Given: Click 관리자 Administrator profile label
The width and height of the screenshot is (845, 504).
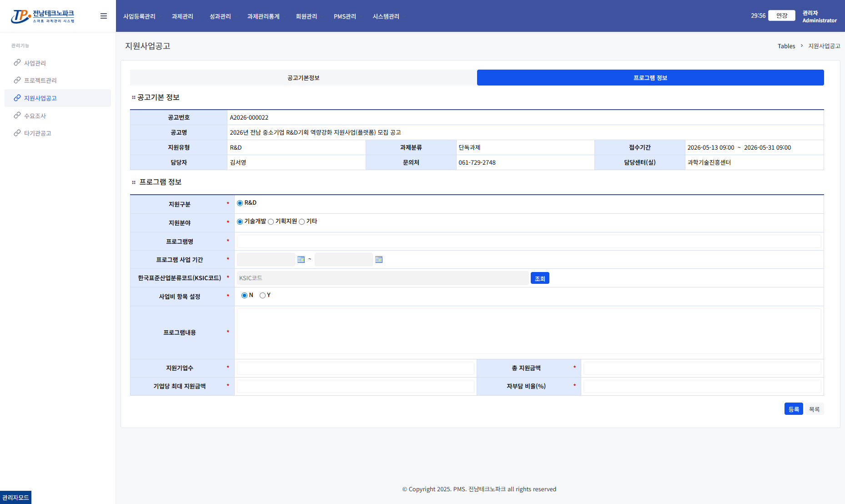Looking at the screenshot, I should tap(820, 16).
